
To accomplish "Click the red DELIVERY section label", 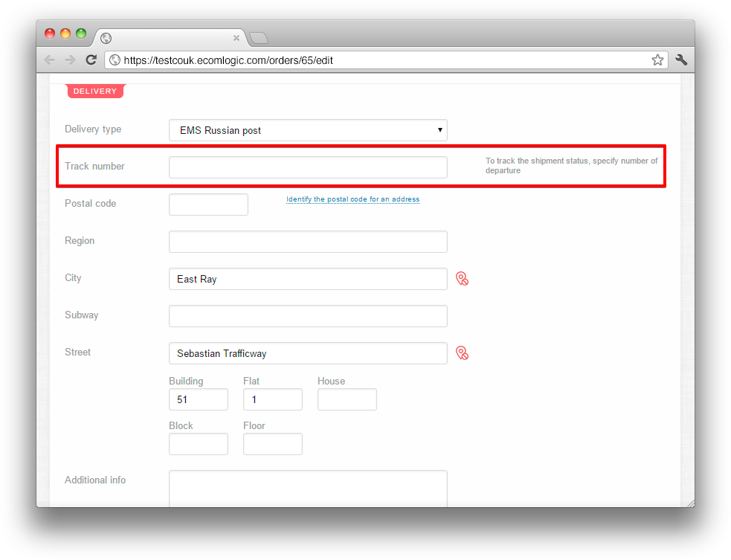I will click(x=95, y=91).
